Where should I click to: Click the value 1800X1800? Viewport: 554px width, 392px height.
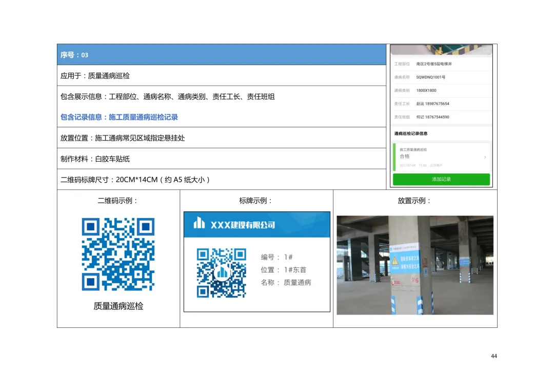click(x=426, y=90)
